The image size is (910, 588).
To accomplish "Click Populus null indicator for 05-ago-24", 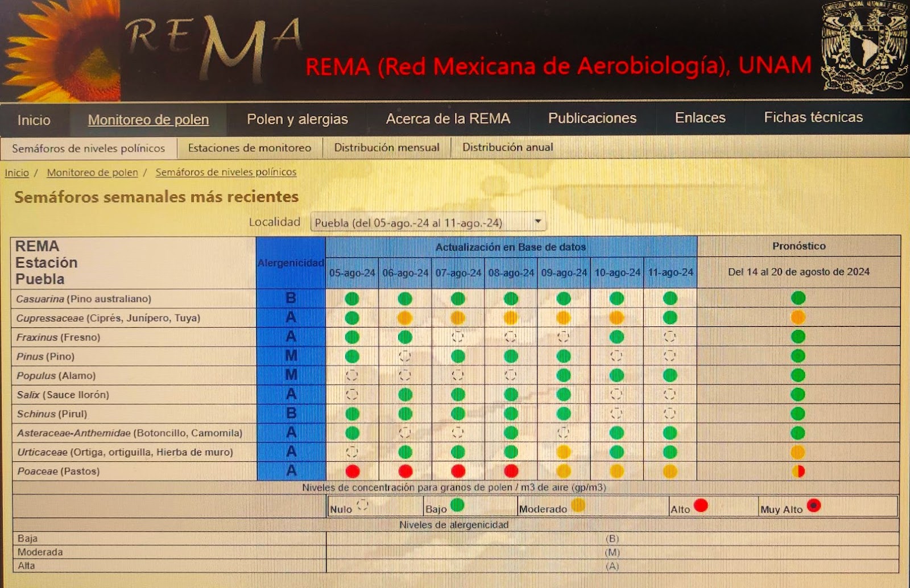I will pos(352,375).
